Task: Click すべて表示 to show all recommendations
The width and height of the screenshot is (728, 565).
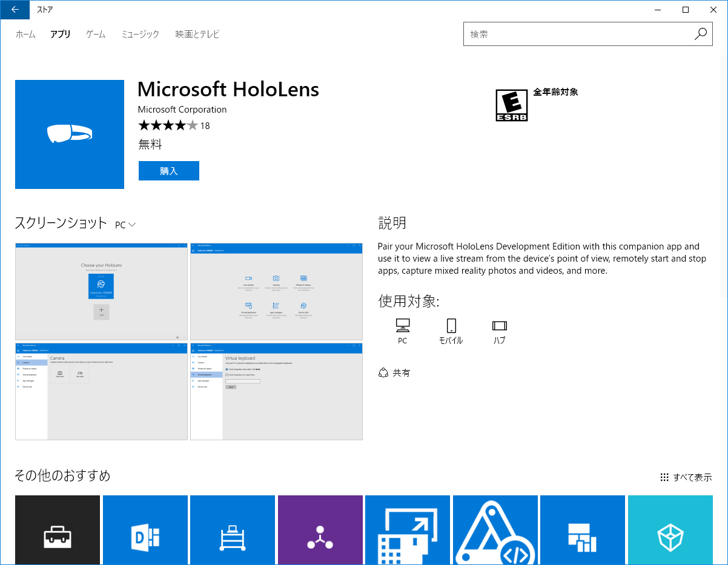Action: [x=686, y=477]
